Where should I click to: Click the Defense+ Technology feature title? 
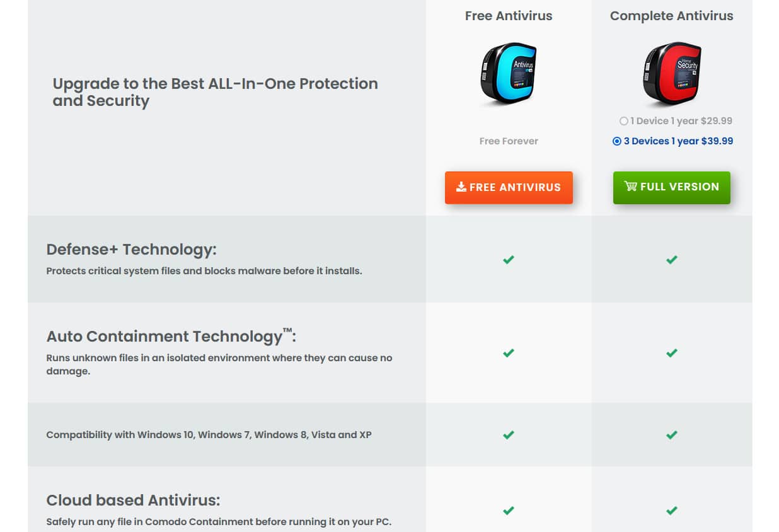pyautogui.click(x=131, y=250)
